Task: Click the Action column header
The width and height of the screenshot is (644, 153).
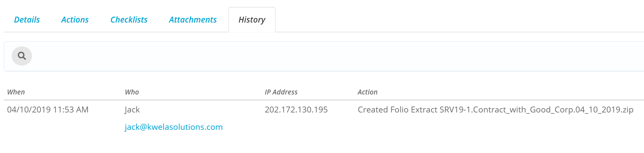Action: 368,92
